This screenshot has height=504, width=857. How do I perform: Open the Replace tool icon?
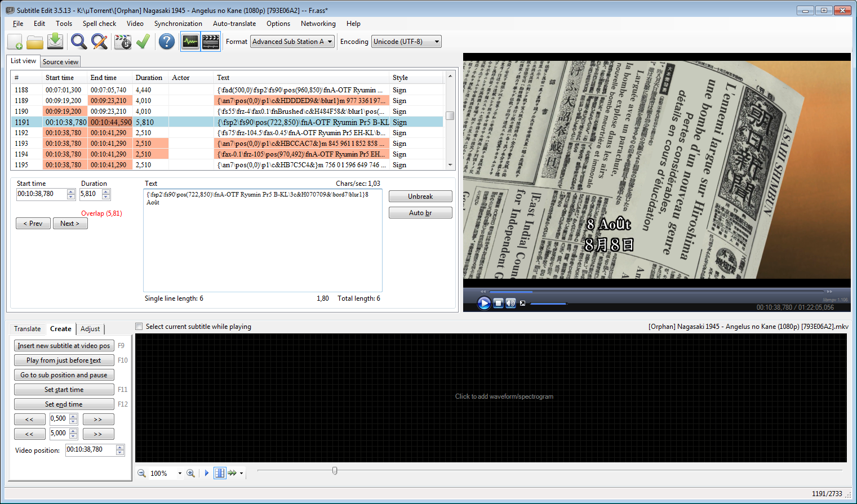99,42
